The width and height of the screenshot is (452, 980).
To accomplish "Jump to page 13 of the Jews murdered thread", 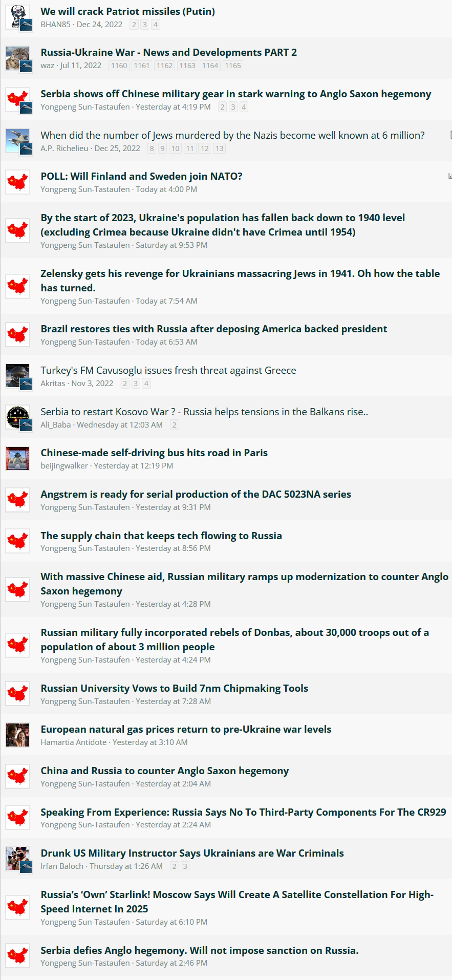I will point(220,148).
